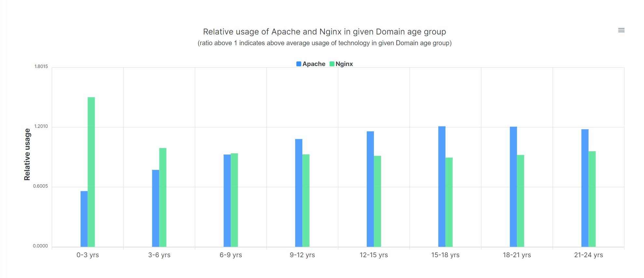
Task: Click the green Nginx bar for 0-3 yrs
Action: (91, 172)
